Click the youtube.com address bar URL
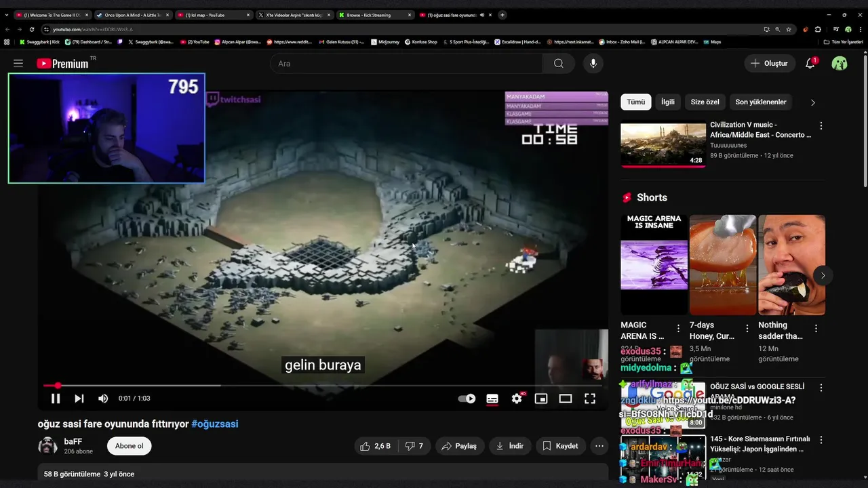Viewport: 868px width, 488px height. [x=92, y=29]
